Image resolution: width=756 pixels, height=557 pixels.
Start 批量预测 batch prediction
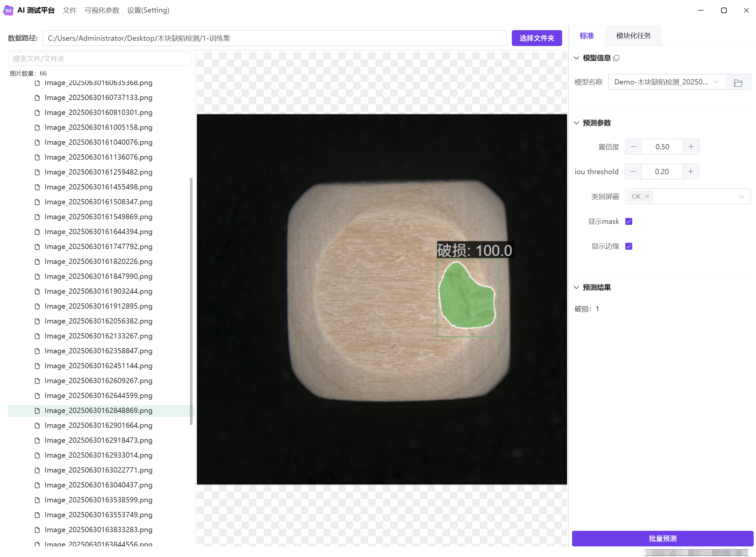pyautogui.click(x=662, y=538)
